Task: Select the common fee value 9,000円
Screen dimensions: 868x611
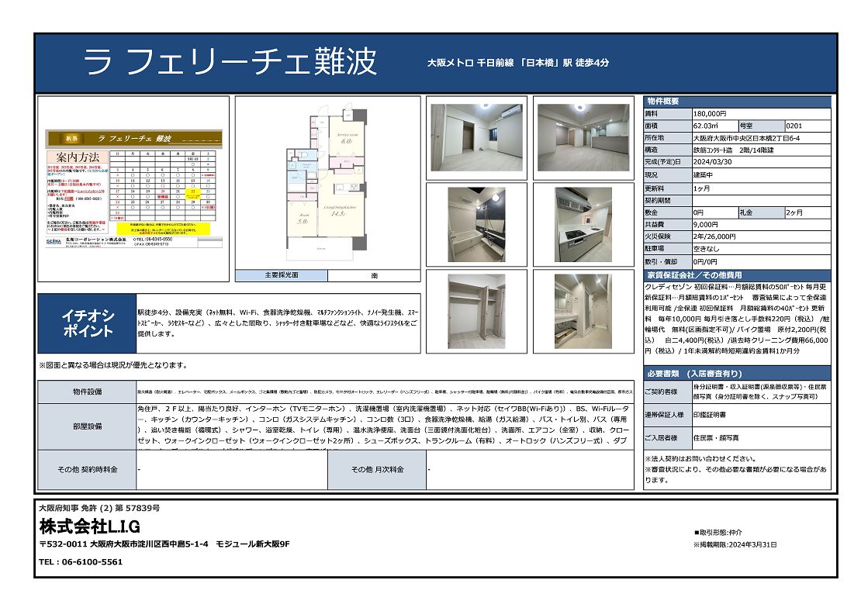Action: click(705, 225)
